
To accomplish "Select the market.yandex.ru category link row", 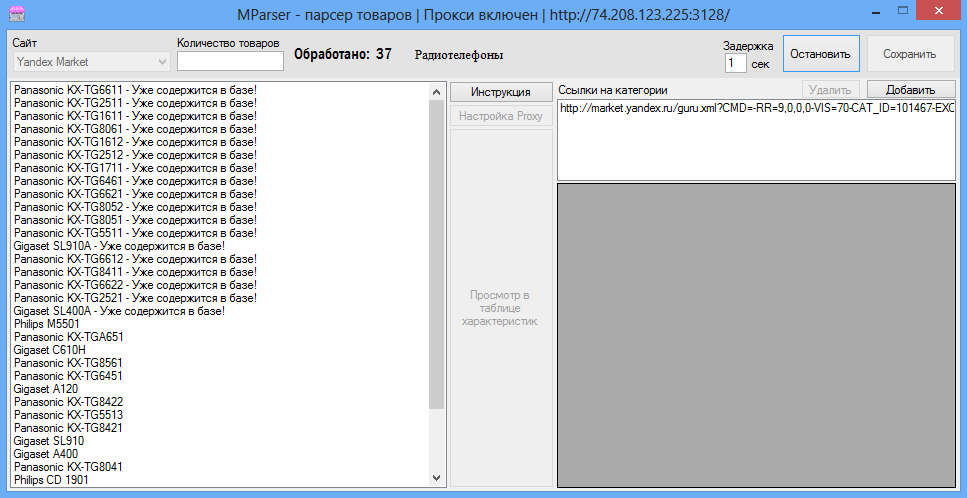I will [756, 108].
